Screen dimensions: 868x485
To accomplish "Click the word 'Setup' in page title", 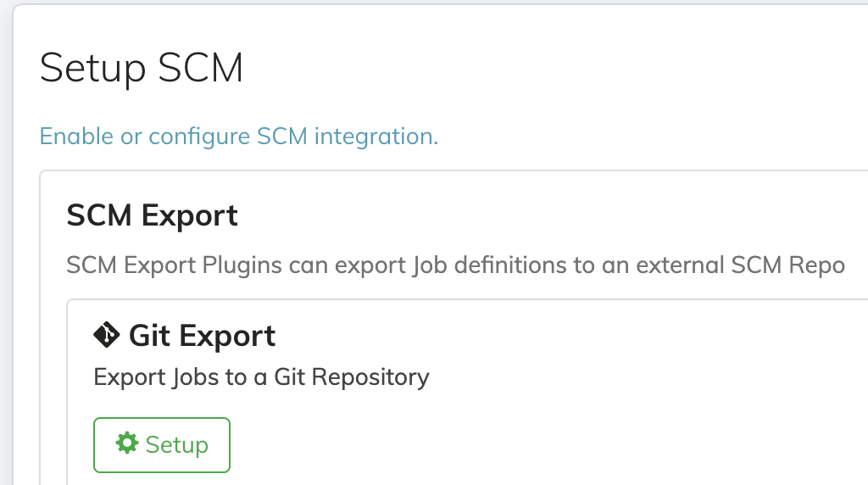I will (x=92, y=69).
